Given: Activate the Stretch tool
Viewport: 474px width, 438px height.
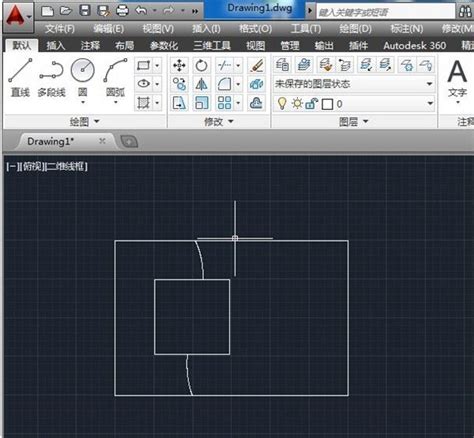Looking at the screenshot, I should pos(179,103).
